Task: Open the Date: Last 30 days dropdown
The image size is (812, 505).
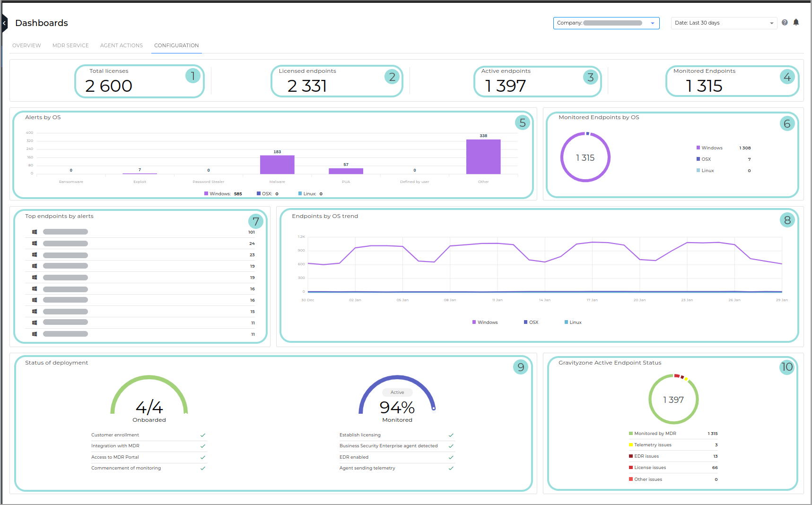Action: point(724,23)
